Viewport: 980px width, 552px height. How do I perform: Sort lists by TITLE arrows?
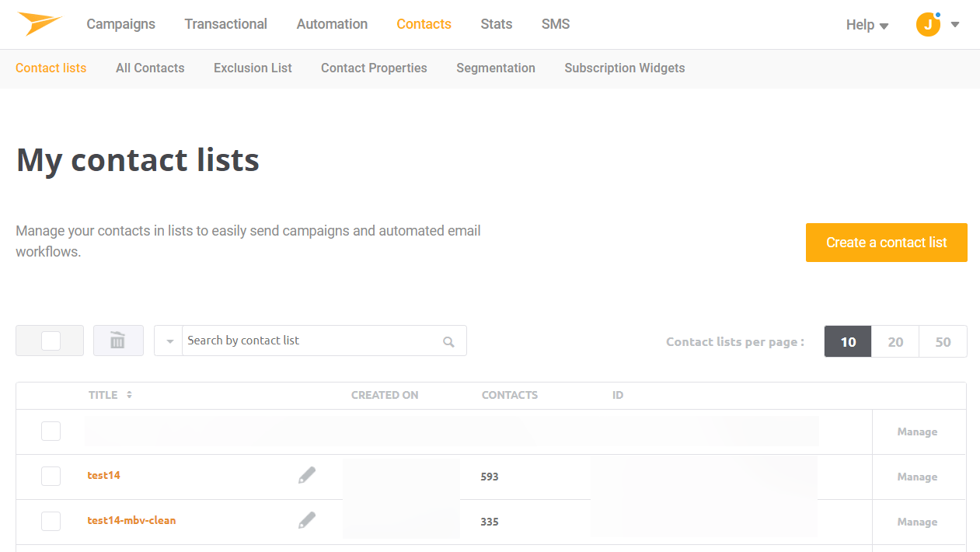[129, 395]
